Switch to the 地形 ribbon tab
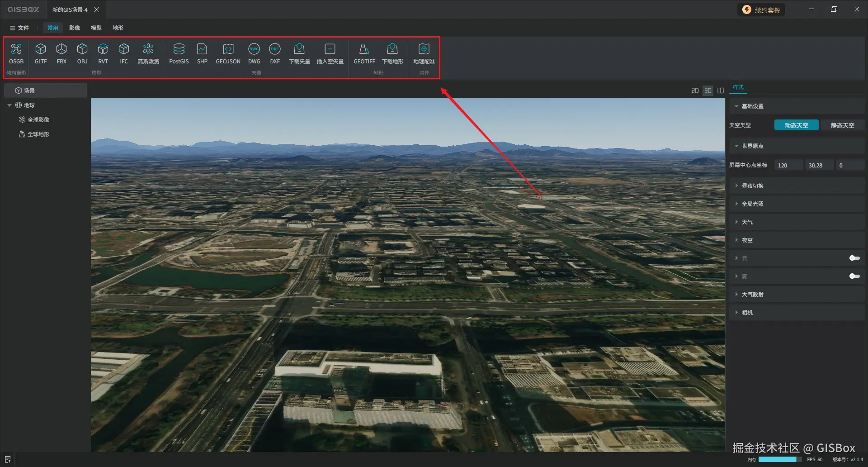This screenshot has height=467, width=868. point(118,28)
